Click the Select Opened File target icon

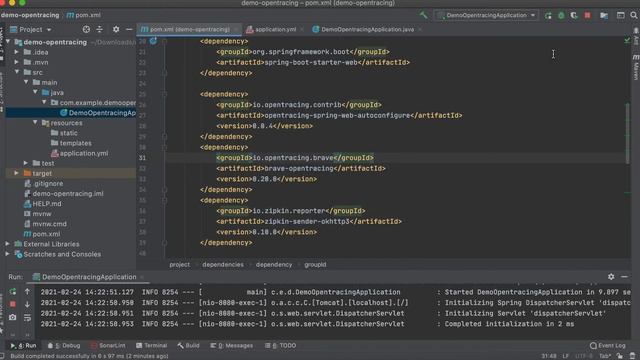click(x=86, y=29)
